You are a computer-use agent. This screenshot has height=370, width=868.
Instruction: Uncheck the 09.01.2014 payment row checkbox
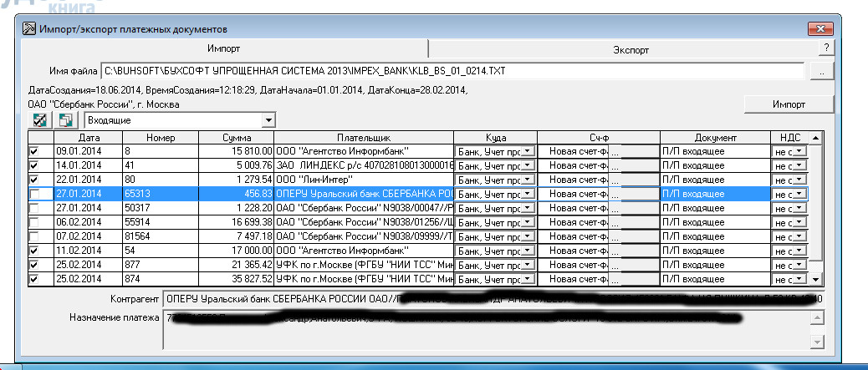click(x=34, y=151)
